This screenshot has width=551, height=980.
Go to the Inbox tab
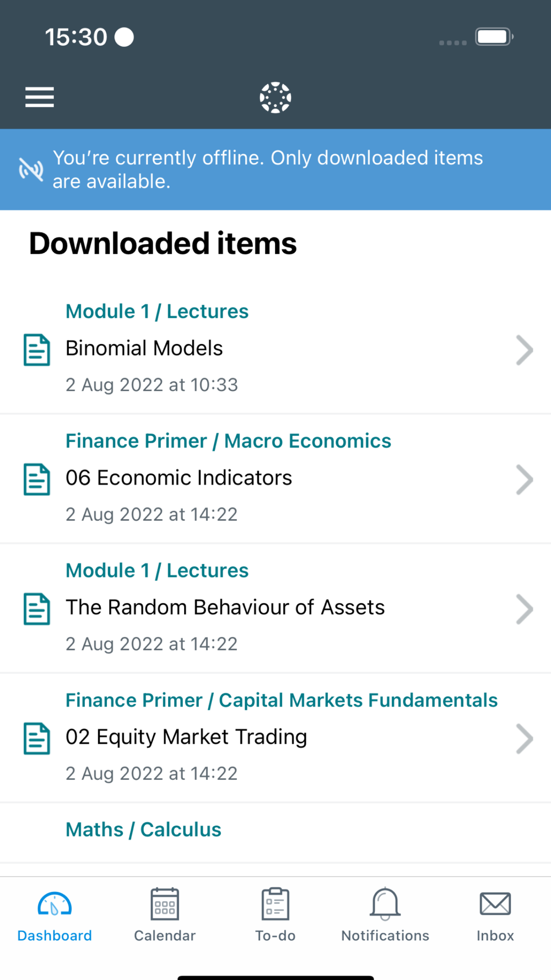[x=495, y=915]
